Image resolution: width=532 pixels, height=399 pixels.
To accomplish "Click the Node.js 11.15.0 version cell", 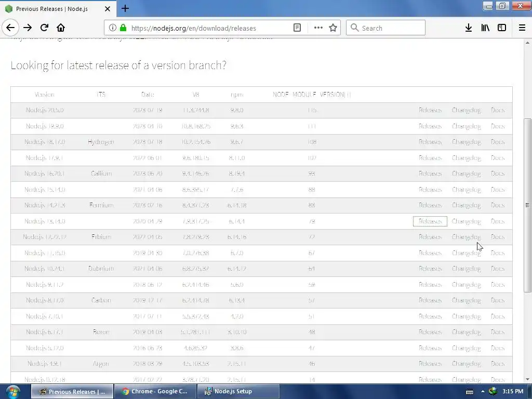I will (45, 253).
